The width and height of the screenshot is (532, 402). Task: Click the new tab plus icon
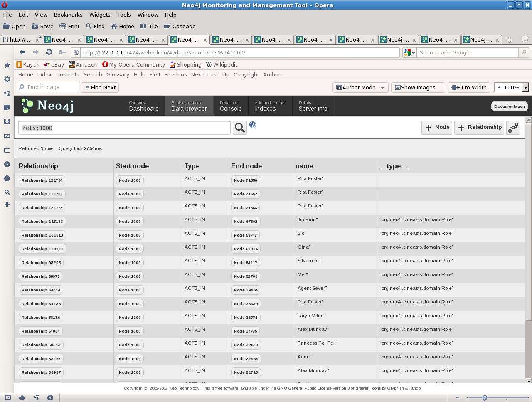point(510,40)
